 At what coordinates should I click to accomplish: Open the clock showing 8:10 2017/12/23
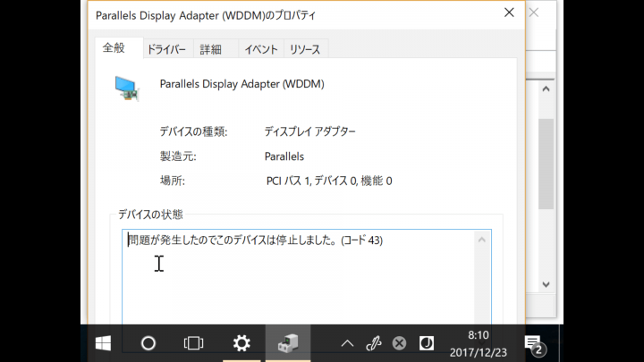click(x=479, y=344)
